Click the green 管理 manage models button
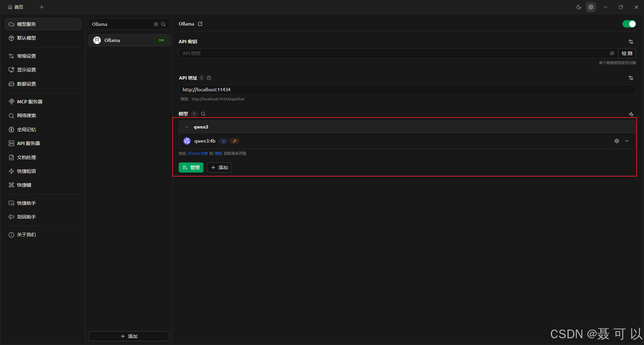This screenshot has width=644, height=345. tap(191, 167)
